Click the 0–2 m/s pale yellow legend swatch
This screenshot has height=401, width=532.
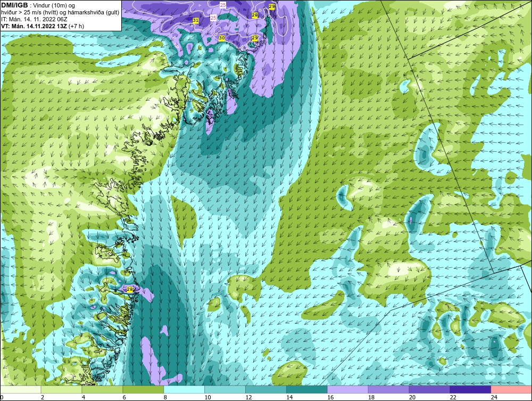[21, 389]
